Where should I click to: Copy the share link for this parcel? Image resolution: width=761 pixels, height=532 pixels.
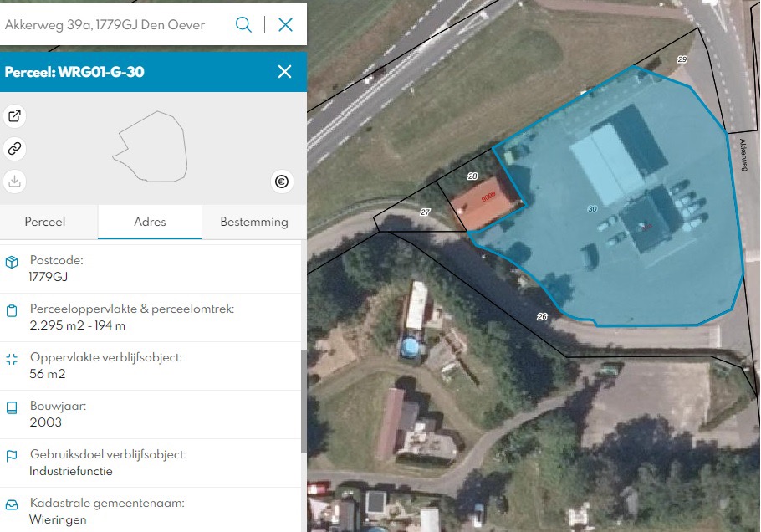click(x=14, y=148)
